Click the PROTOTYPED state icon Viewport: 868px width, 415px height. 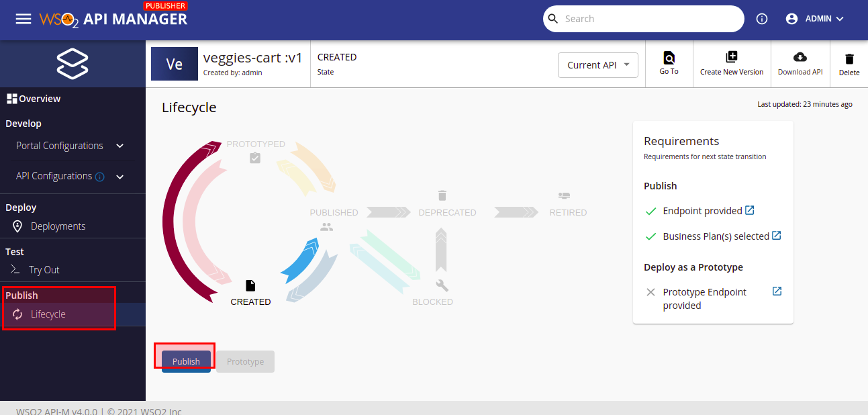tap(255, 158)
